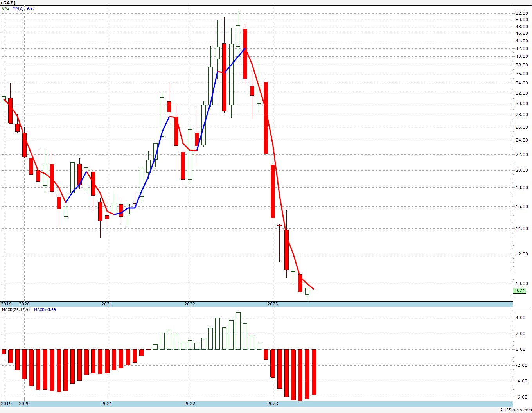Select the 50.00 price axis label
Screen dimensions: 532x413
click(521, 20)
